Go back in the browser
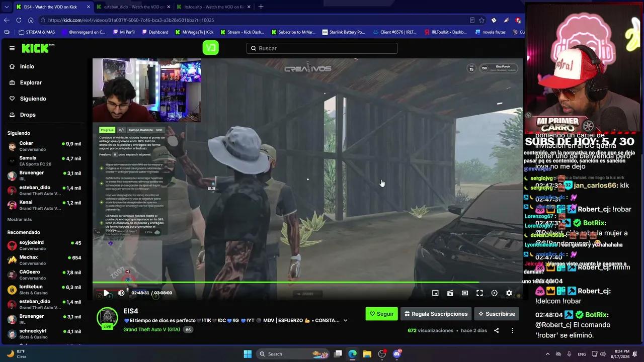The height and width of the screenshot is (362, 644). pyautogui.click(x=7, y=20)
